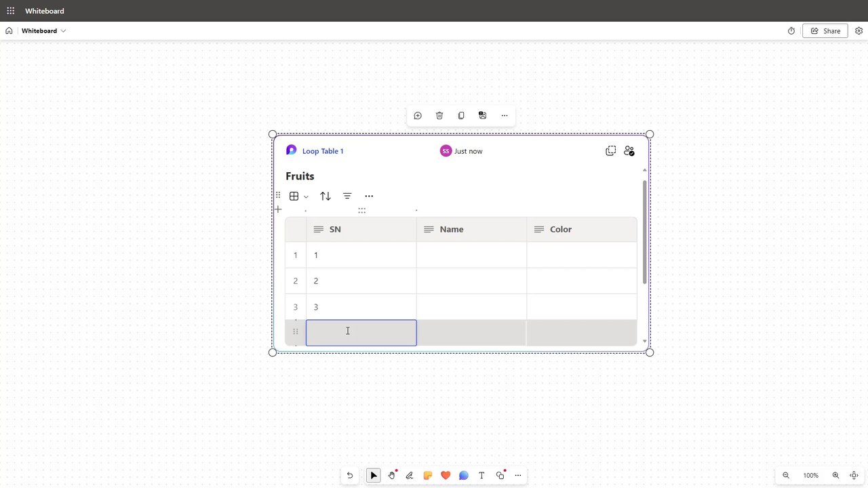Screen dimensions: 868x488
Task: Select the SN column header
Action: click(361, 229)
